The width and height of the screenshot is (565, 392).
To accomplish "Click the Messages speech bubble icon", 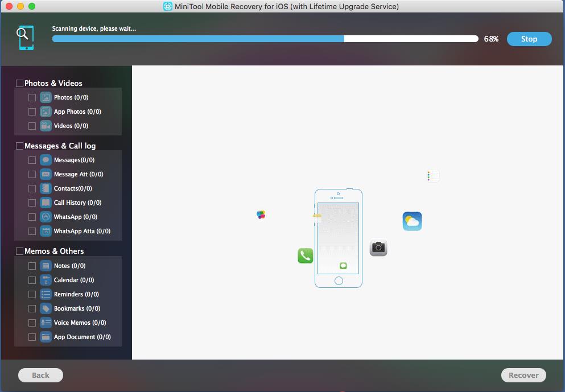I will 46,160.
